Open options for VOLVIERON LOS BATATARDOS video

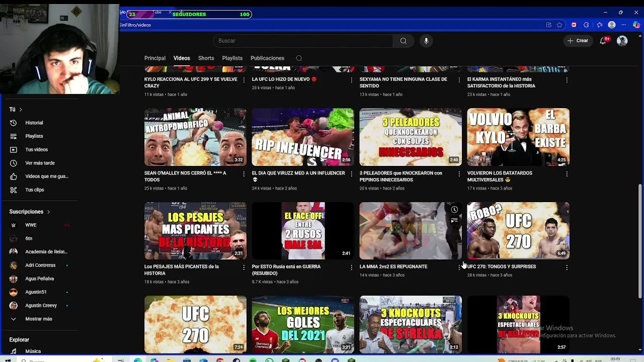[x=567, y=174]
